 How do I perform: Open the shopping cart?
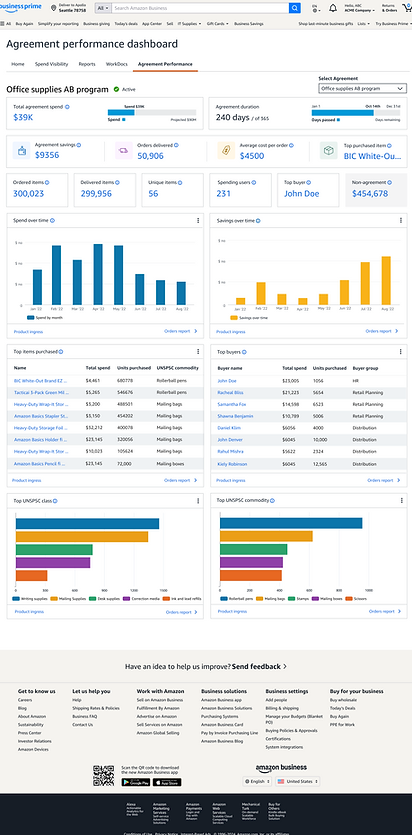pyautogui.click(x=407, y=7)
